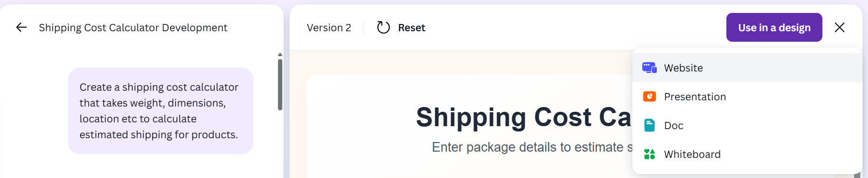Viewport: 868px width, 178px height.
Task: Click the 'Enter package details' subtitle text
Action: click(x=532, y=147)
